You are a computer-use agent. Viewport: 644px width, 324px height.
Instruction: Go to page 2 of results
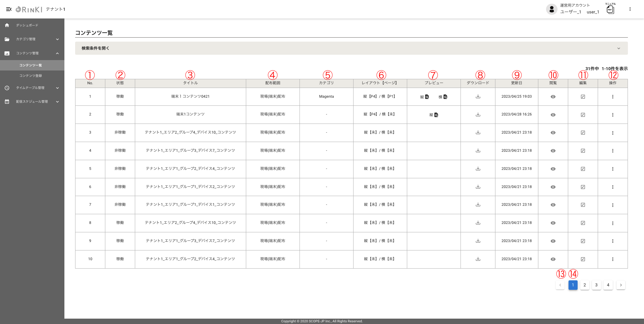pyautogui.click(x=584, y=285)
